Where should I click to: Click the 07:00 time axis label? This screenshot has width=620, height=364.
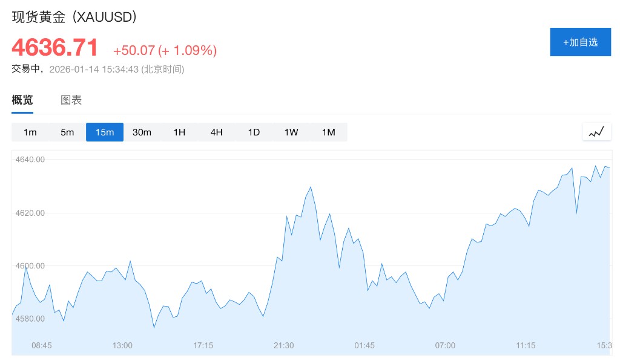[x=445, y=345]
